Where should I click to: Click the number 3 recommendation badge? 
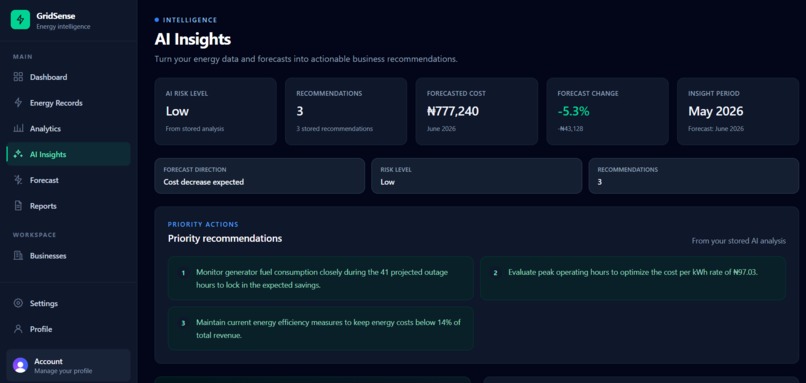coord(183,323)
